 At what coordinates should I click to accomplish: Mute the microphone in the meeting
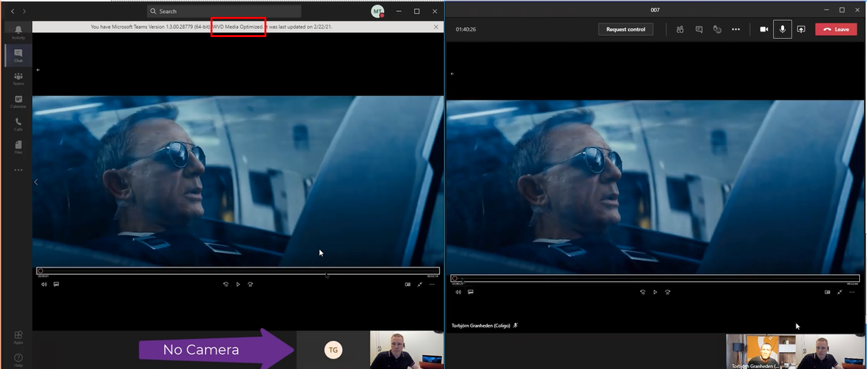782,29
